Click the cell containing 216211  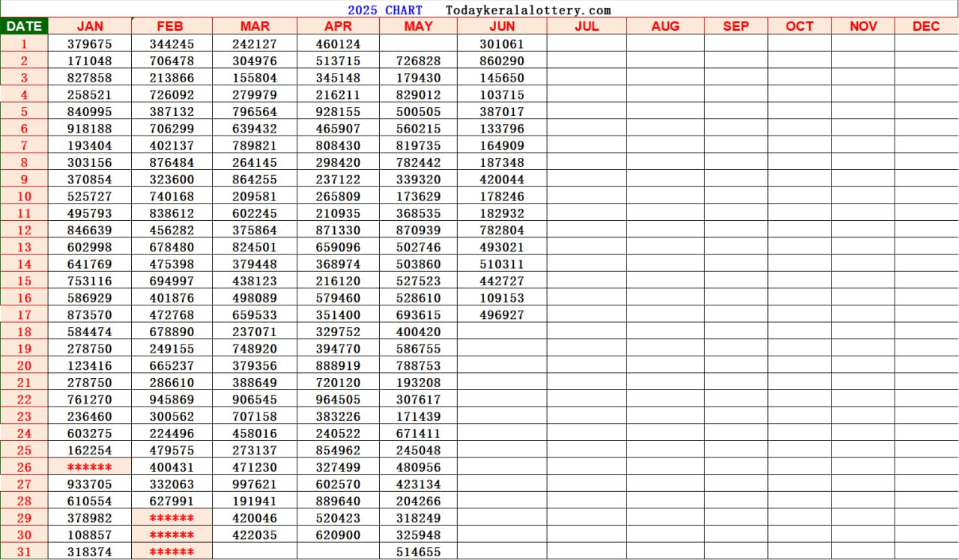[x=338, y=95]
